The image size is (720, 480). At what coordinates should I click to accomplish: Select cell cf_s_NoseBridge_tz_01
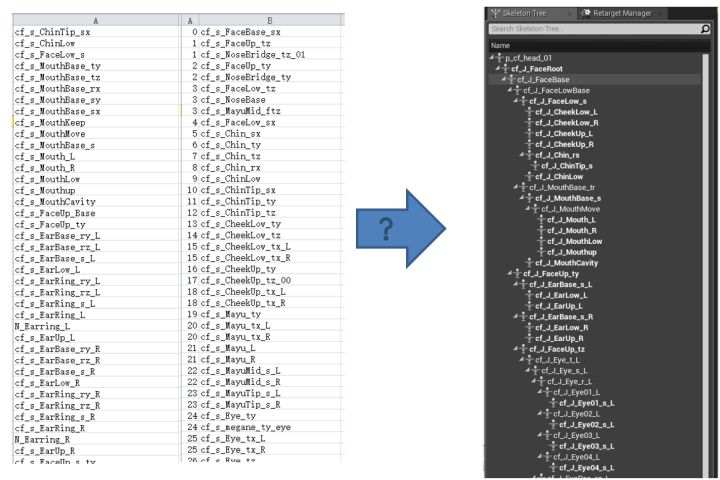tap(270, 55)
